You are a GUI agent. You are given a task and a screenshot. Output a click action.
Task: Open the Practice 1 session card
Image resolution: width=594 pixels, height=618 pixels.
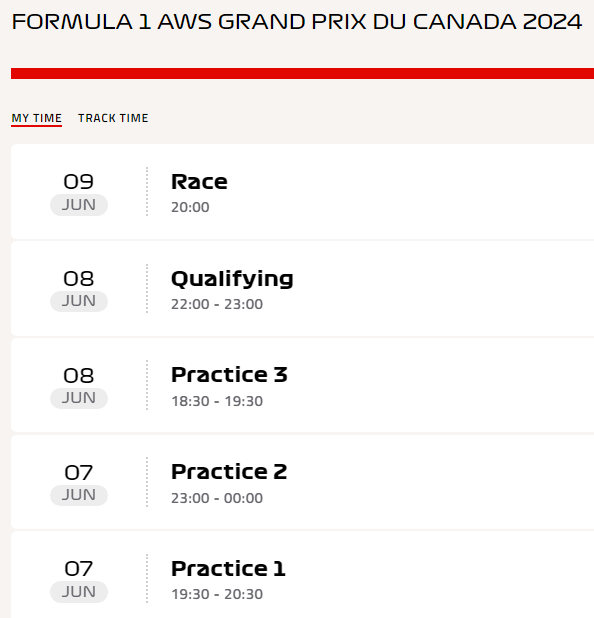302,575
